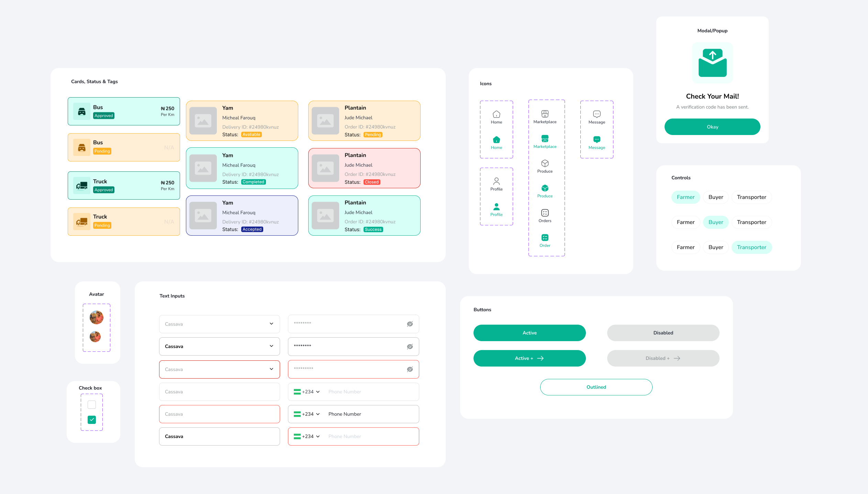Click the outlined Produce box icon
Screen dimensions: 868x494
[545, 163]
